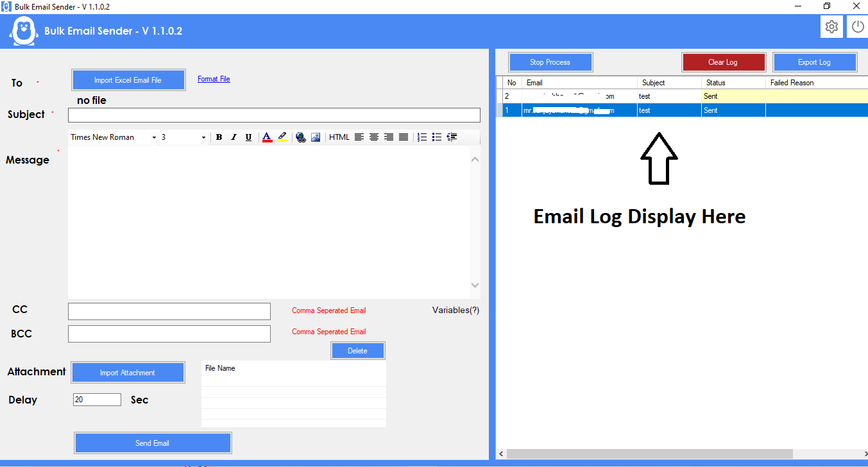Screen dimensions: 868x467
Task: Click the power/exit icon in the header
Action: click(x=858, y=26)
